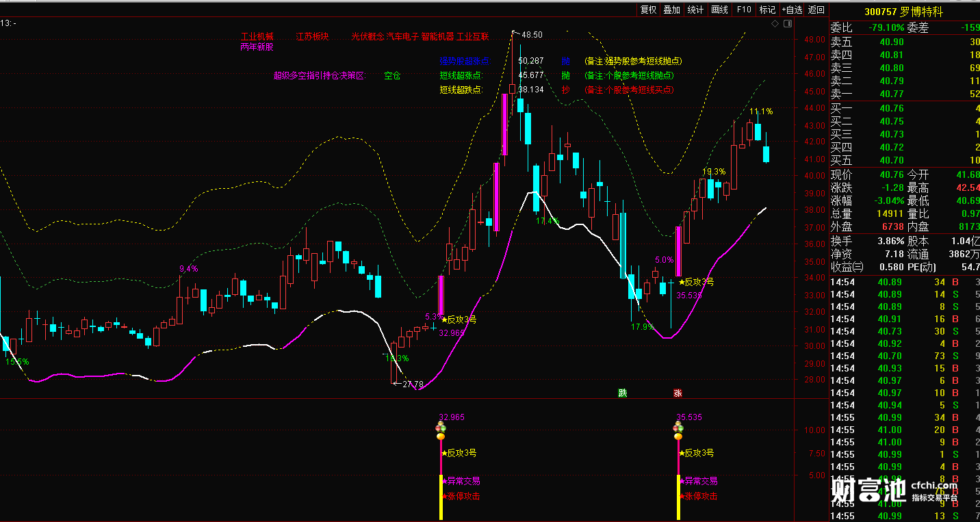Click the 外盘 value 6738
980x522 pixels.
(x=892, y=226)
